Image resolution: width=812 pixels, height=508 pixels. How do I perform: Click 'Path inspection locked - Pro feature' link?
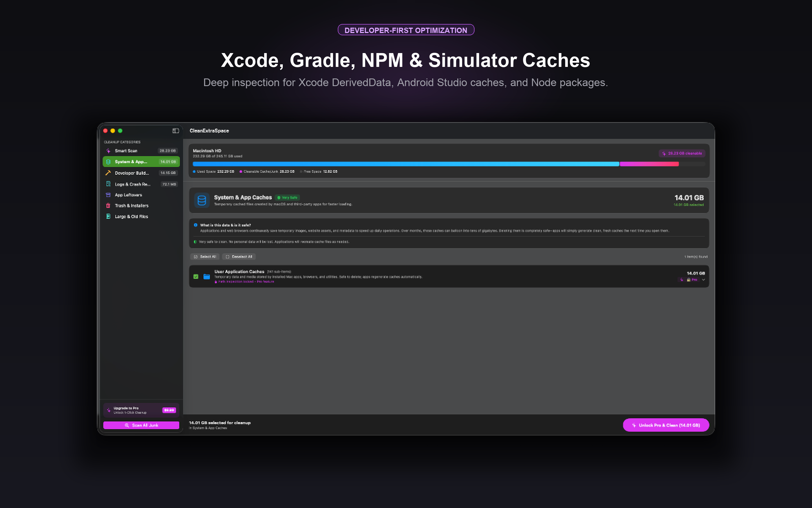pos(244,282)
